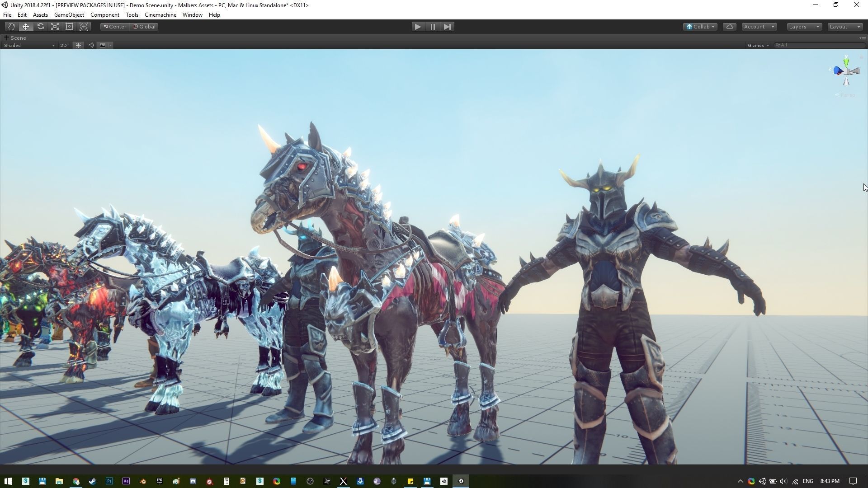868x488 pixels.
Task: Toggle scene effects image icon
Action: coord(103,45)
